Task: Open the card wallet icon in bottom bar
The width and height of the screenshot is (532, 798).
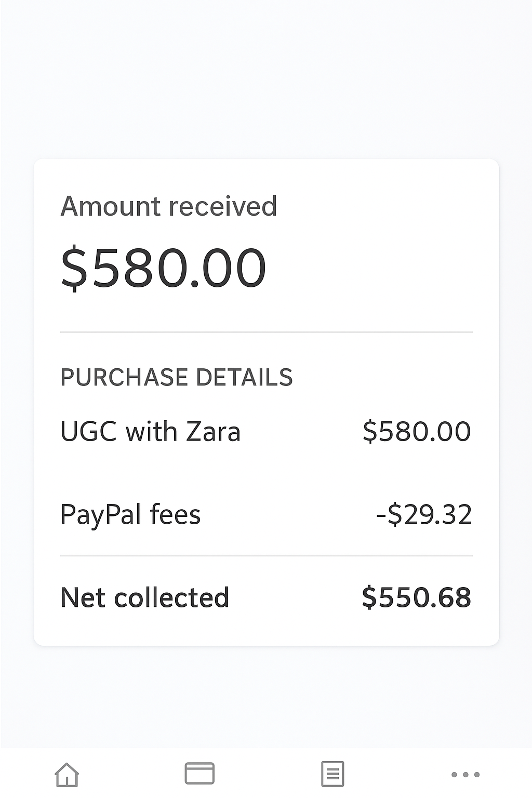Action: click(199, 774)
